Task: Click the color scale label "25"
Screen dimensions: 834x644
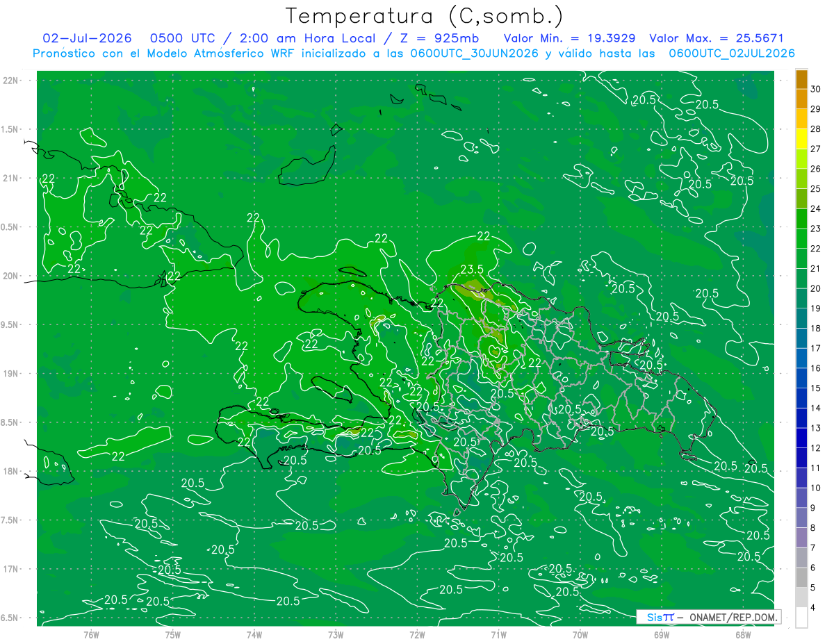Action: click(x=816, y=189)
